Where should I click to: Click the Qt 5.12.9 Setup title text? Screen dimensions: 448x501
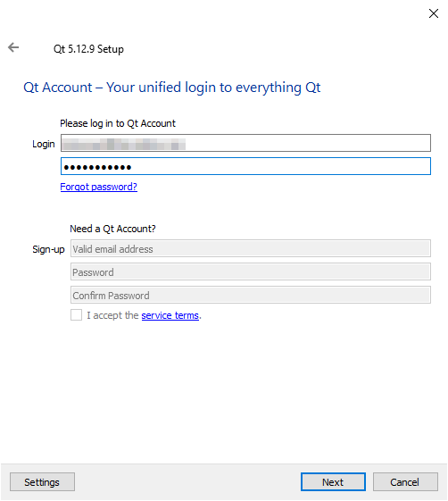click(x=88, y=49)
